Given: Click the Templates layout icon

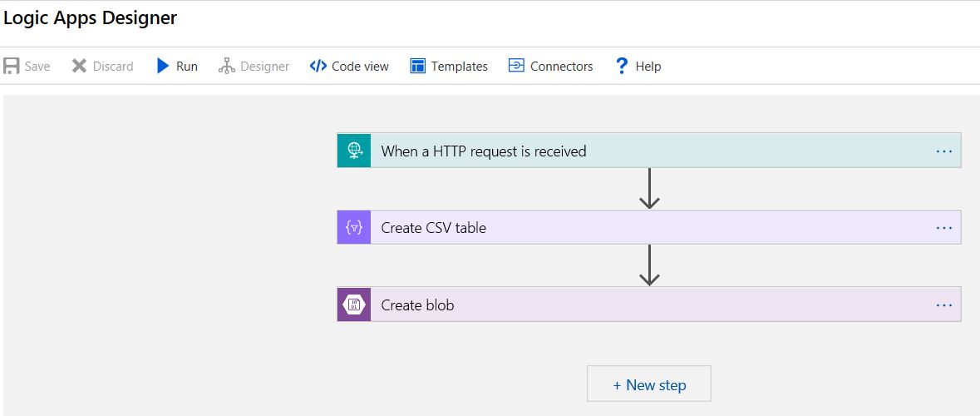Looking at the screenshot, I should pos(418,67).
